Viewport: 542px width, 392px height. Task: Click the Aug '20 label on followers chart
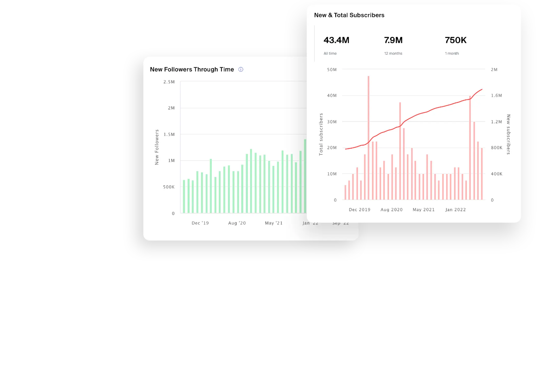pos(237,223)
